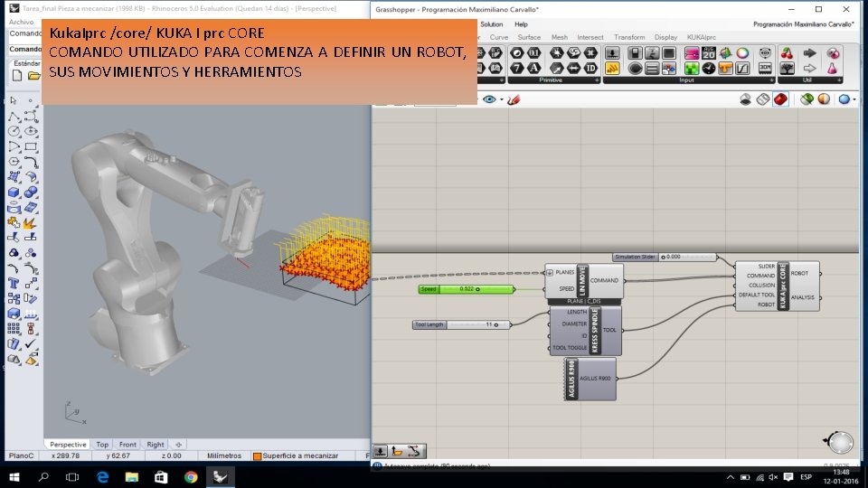Add a viewport tab with the plus button
The height and width of the screenshot is (488, 868).
[178, 445]
